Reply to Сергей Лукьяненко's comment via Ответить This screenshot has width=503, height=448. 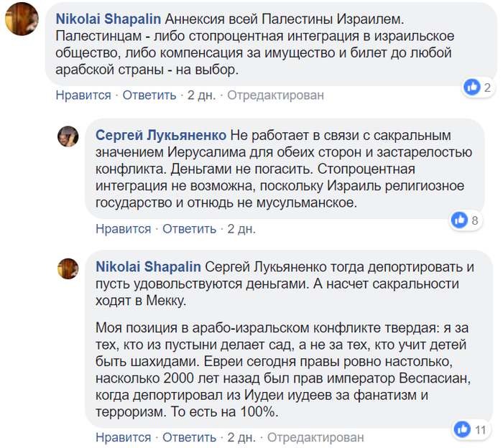[x=189, y=229]
